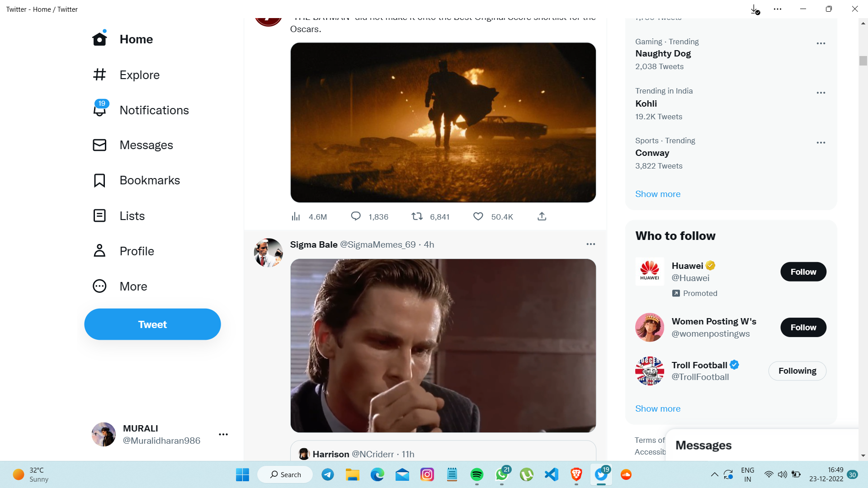Like the Batman tweet with 50.4K likes
The image size is (868, 488).
pos(478,216)
